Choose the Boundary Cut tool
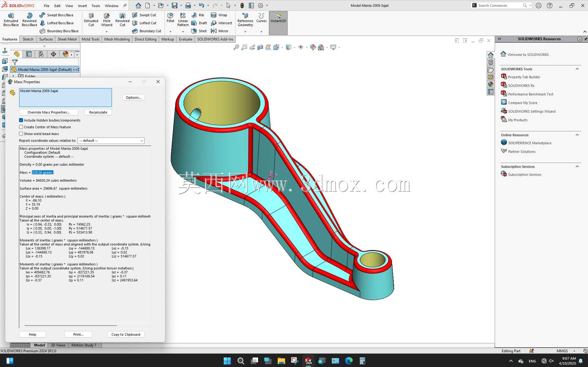This screenshot has height=367, width=588. coord(146,31)
